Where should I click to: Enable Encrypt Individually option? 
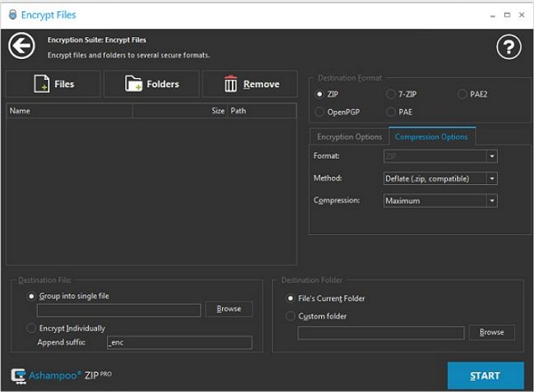32,328
